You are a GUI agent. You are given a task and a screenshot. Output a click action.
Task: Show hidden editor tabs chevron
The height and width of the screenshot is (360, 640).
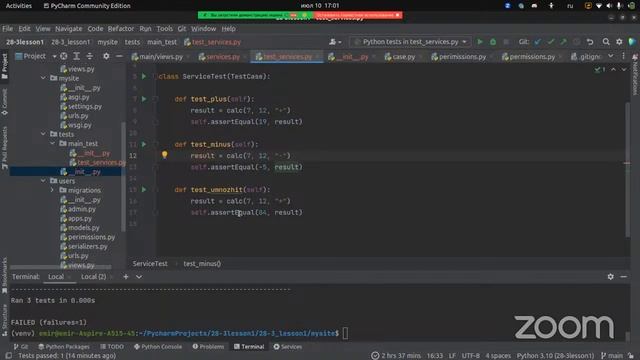(x=610, y=56)
